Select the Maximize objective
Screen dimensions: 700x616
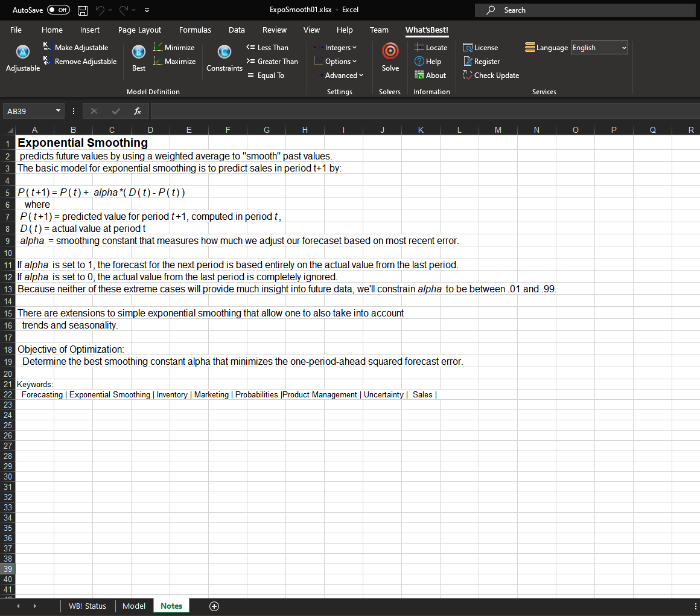[x=174, y=61]
